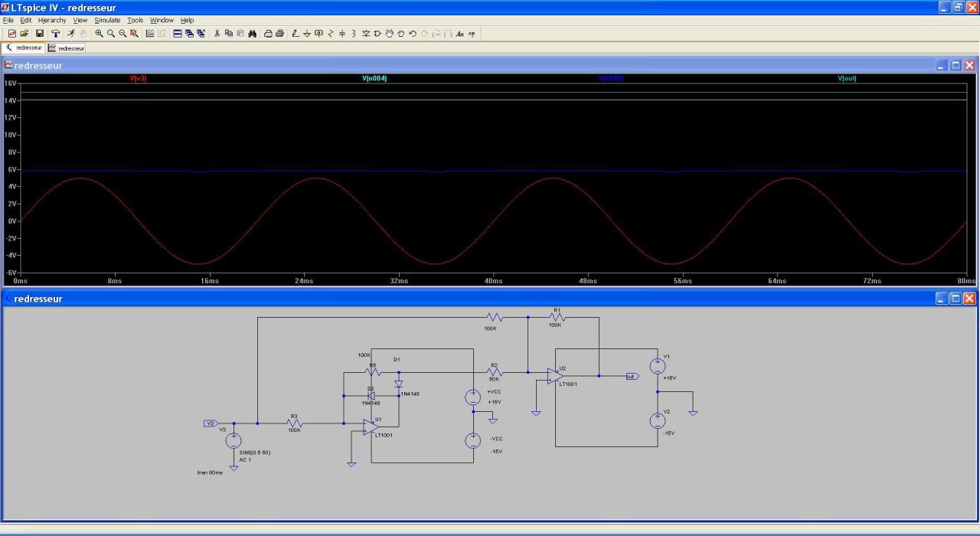Click the V(out) trace label
980x536 pixels.
pos(847,78)
